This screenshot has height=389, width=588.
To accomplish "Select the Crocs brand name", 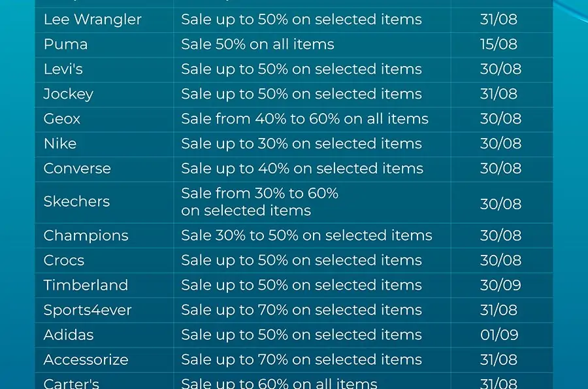I will click(64, 260).
